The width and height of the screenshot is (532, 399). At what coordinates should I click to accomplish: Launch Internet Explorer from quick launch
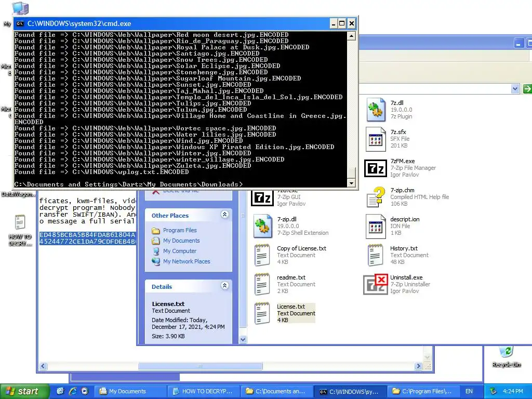click(x=73, y=391)
